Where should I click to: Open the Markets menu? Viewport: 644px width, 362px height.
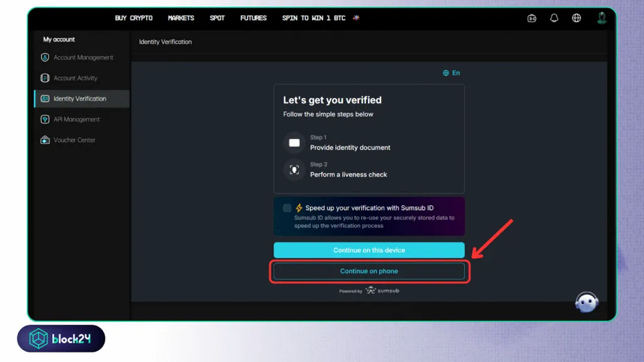(180, 18)
